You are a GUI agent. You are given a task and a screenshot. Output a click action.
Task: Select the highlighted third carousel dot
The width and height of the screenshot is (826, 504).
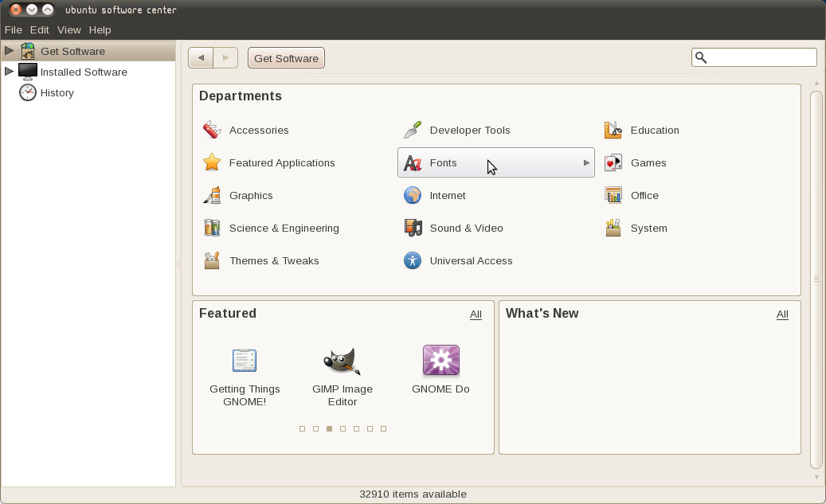click(x=329, y=428)
